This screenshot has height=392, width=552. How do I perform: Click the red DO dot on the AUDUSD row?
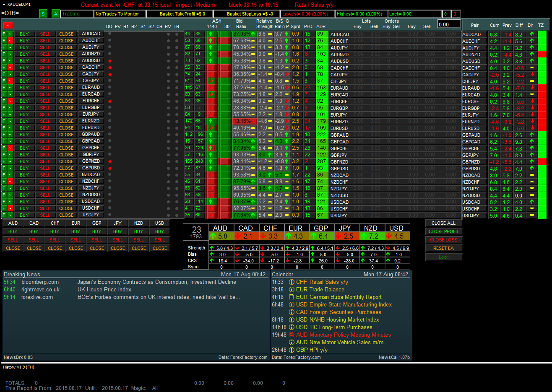(x=110, y=61)
